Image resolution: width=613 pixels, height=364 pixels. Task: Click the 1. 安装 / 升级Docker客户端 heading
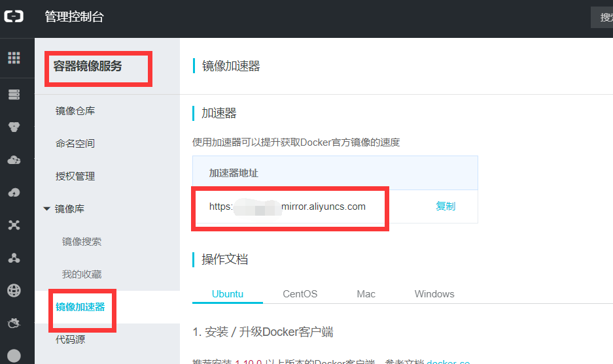tap(263, 332)
